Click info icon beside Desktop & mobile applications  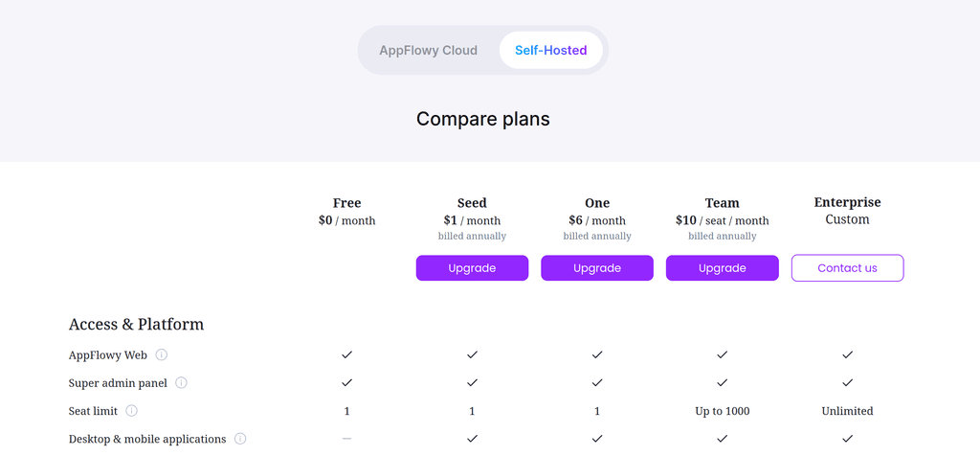[x=240, y=439]
